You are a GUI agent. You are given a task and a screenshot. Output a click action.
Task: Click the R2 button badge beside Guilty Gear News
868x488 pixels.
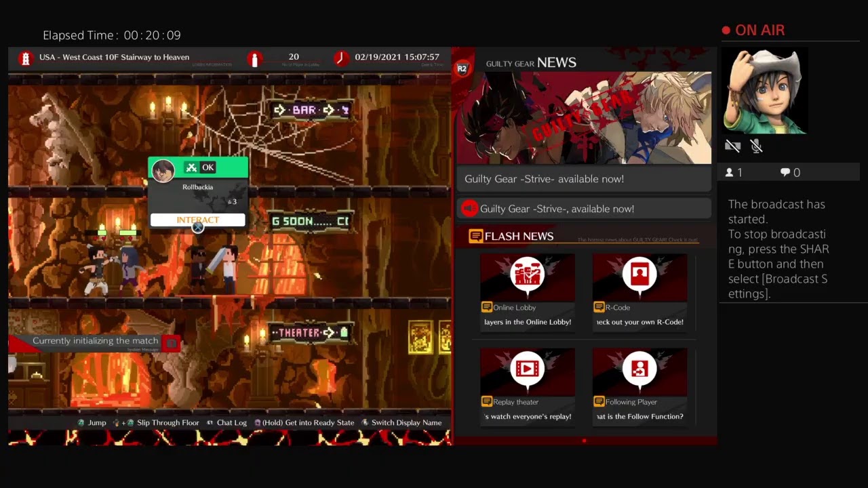462,68
